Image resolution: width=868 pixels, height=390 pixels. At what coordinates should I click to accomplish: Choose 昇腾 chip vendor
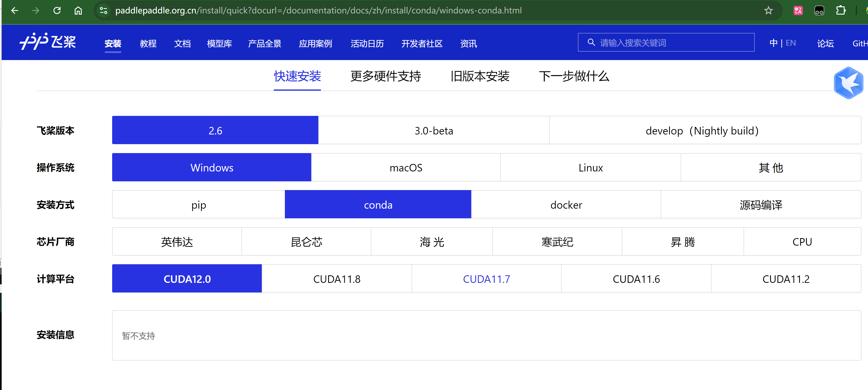[683, 241]
